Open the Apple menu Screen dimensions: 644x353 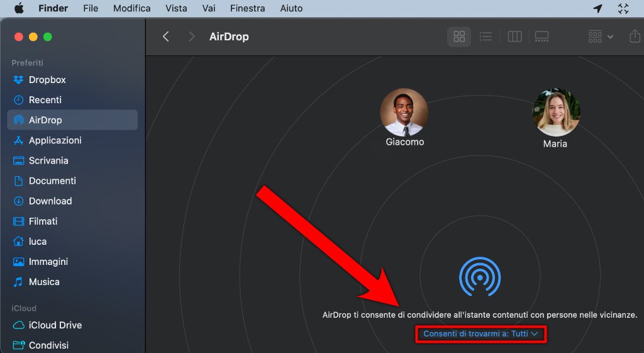click(x=19, y=8)
